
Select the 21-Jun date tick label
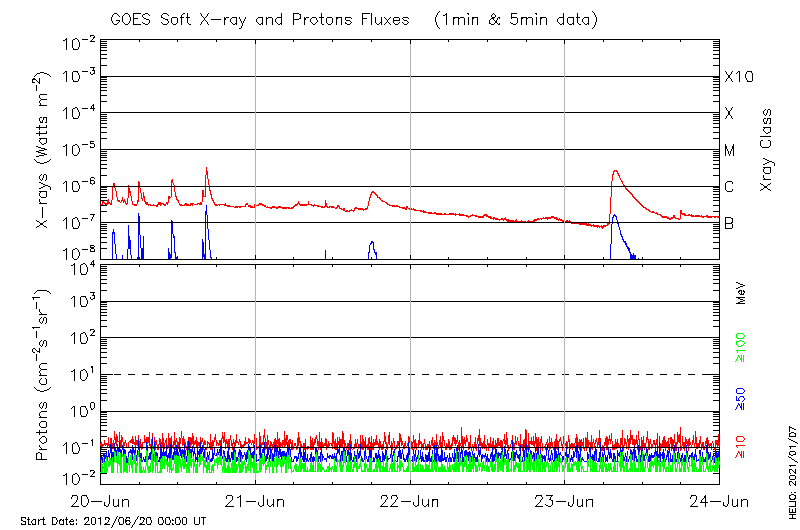click(x=255, y=500)
